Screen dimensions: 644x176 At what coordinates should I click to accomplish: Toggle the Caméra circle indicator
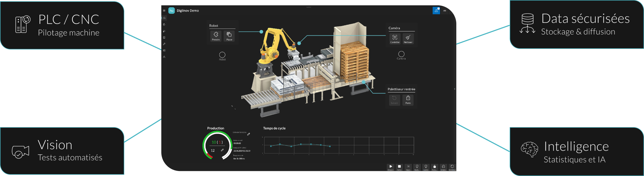click(x=401, y=54)
